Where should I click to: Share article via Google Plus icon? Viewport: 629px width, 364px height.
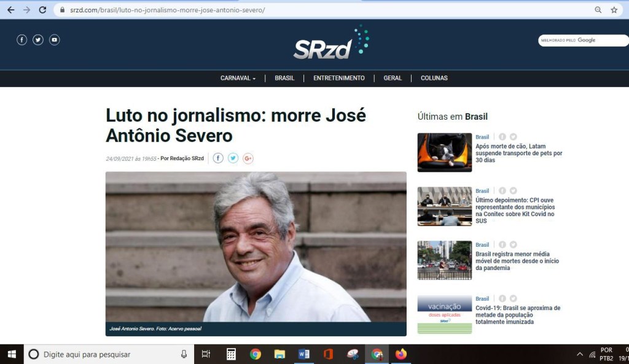pos(248,158)
